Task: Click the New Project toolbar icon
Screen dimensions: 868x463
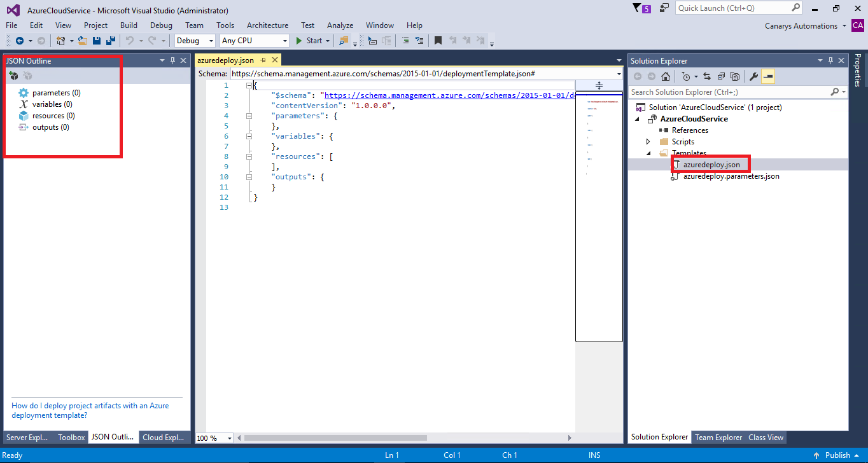Action: coord(60,41)
